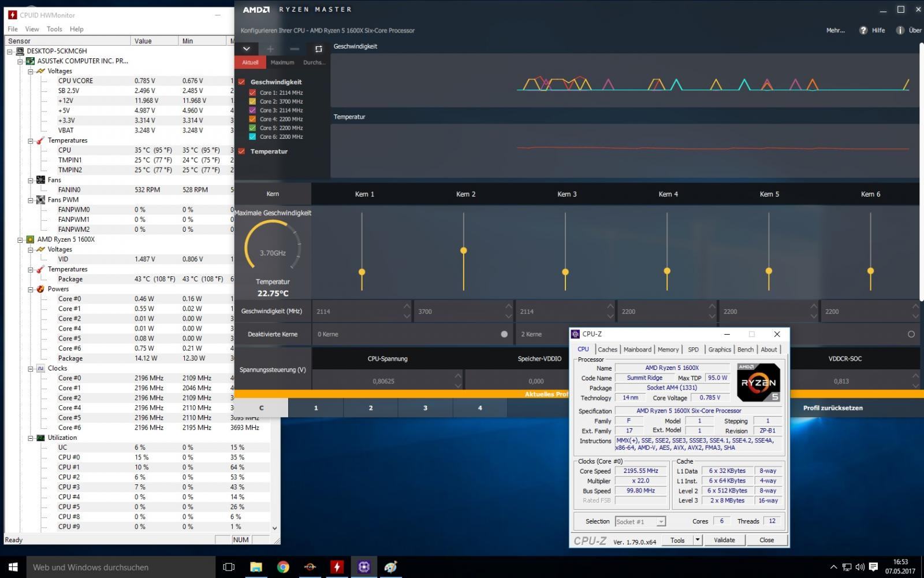Click the minus icon in Ryzen Master toolbar

[294, 49]
